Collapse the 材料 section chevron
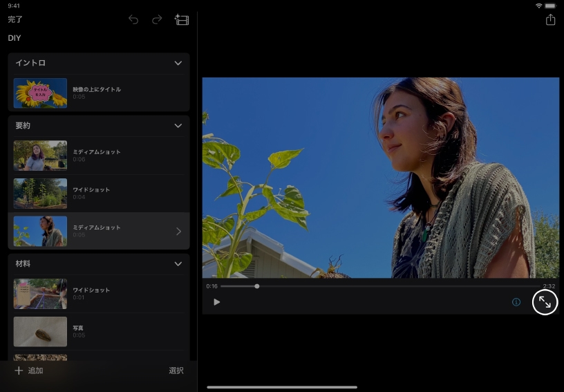564x392 pixels. (178, 263)
